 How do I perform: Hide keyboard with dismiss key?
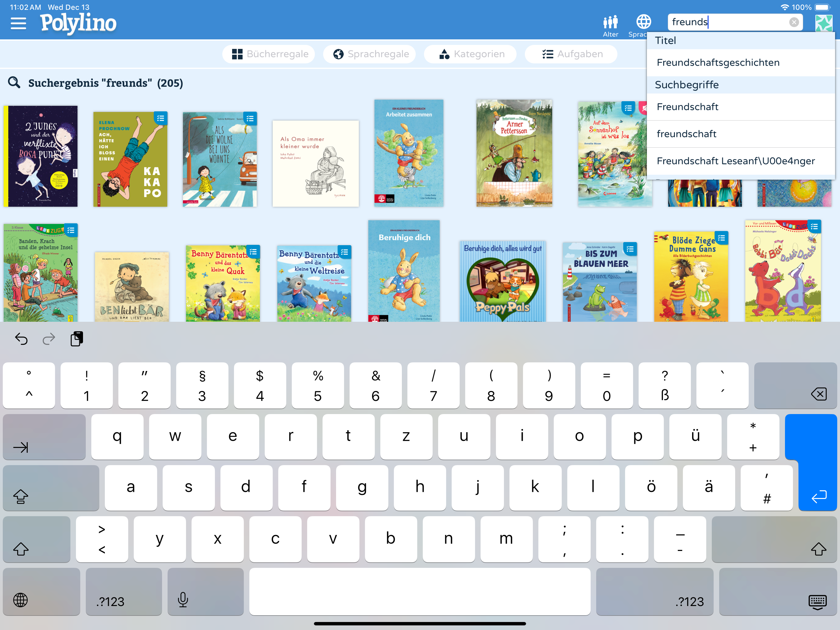[778, 591]
